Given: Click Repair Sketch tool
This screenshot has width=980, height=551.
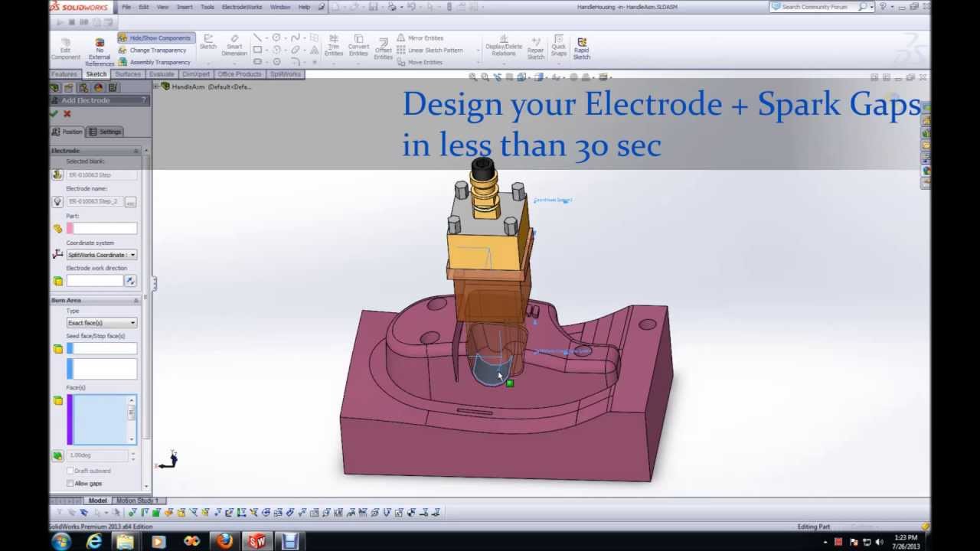Looking at the screenshot, I should [x=535, y=48].
